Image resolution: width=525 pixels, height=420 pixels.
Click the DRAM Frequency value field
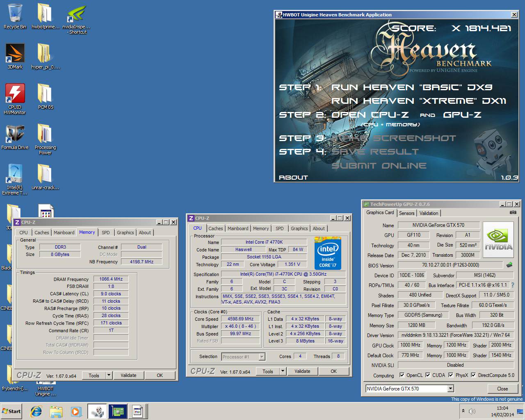(111, 279)
